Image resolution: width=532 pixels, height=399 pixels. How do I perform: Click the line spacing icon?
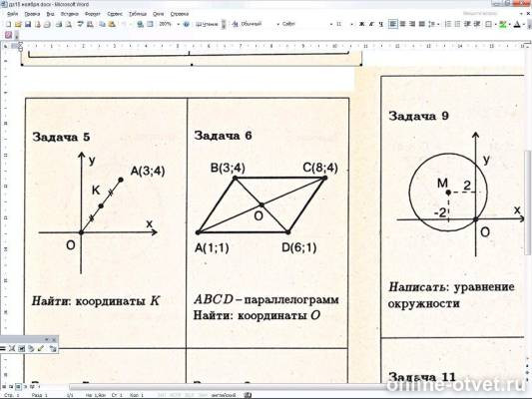click(432, 24)
